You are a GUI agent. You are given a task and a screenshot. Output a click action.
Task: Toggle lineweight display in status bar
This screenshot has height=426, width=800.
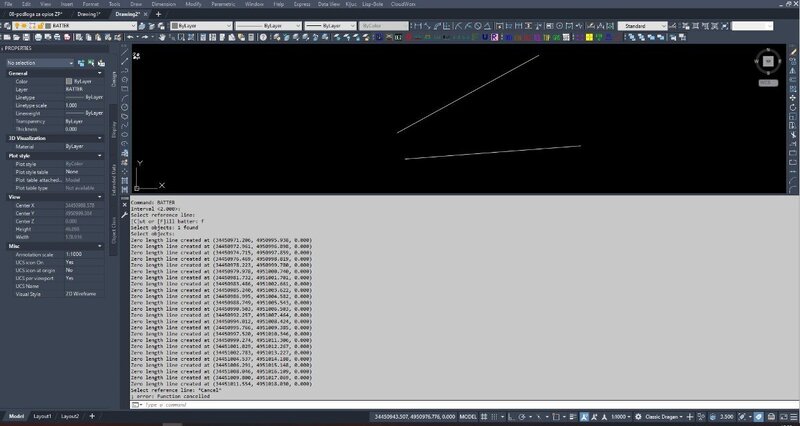tap(573, 417)
